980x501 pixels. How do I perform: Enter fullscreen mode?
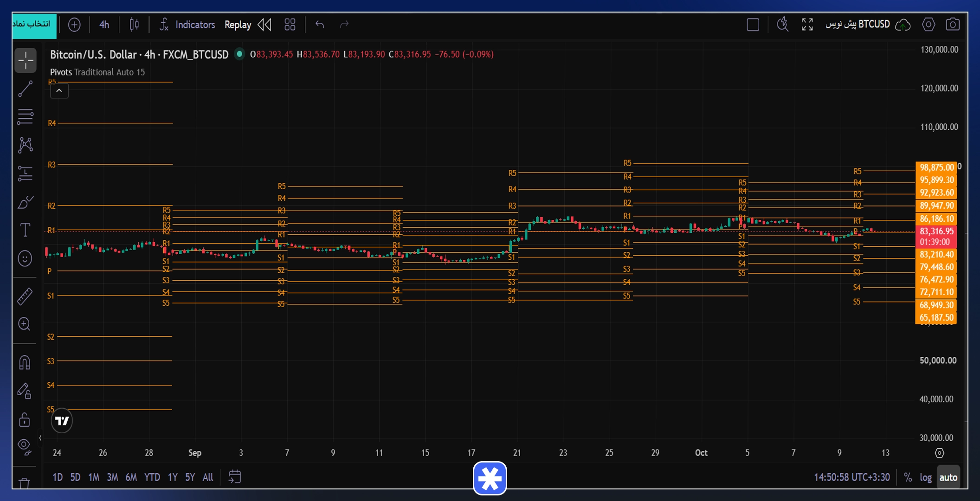point(807,25)
